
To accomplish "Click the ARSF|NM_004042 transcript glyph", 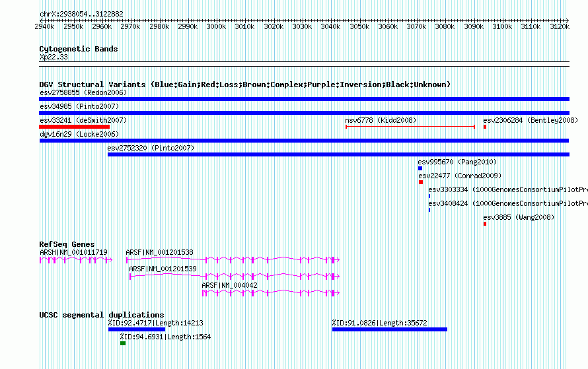I will [x=271, y=292].
